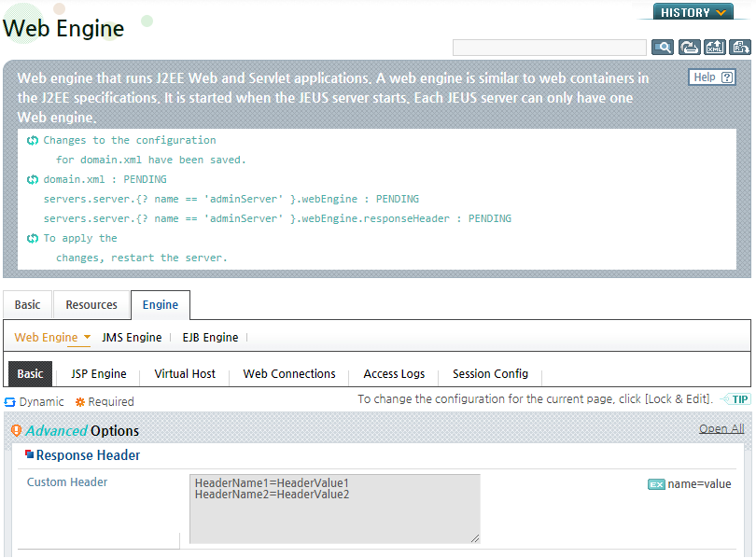756x558 pixels.
Task: Click the 'Changes to the configuration' message icon
Action: 33,140
